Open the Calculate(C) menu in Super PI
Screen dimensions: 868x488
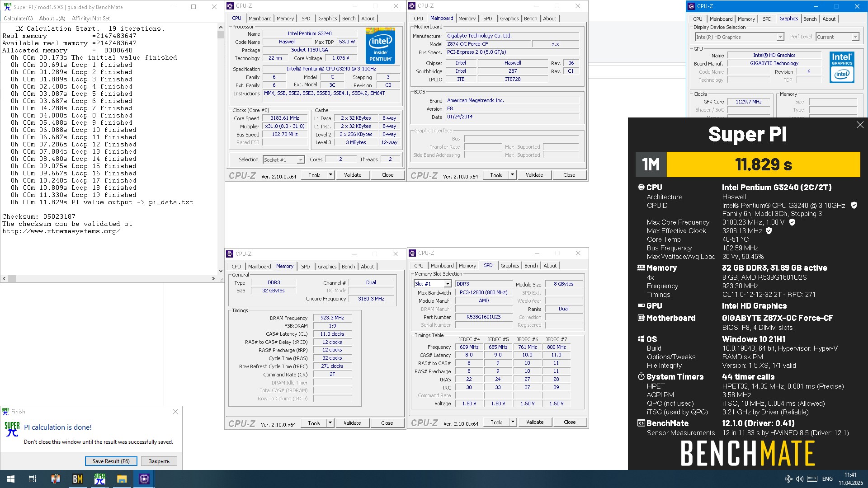18,19
